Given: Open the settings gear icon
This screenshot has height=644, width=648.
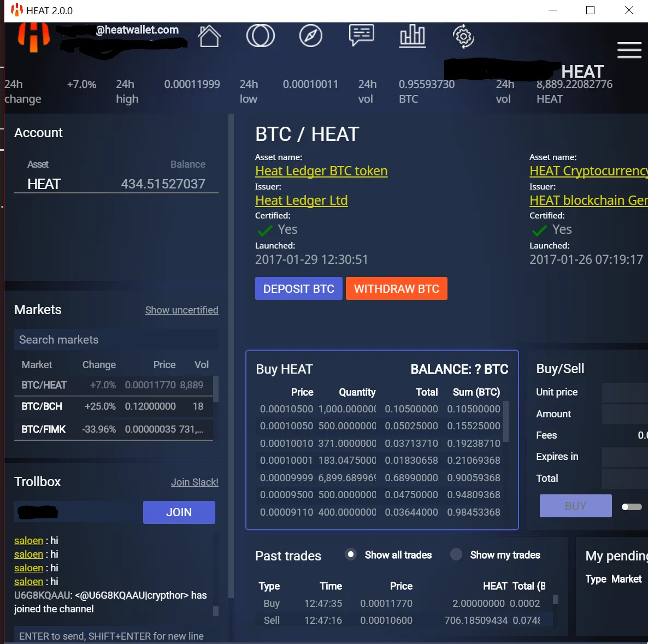Looking at the screenshot, I should [x=463, y=37].
